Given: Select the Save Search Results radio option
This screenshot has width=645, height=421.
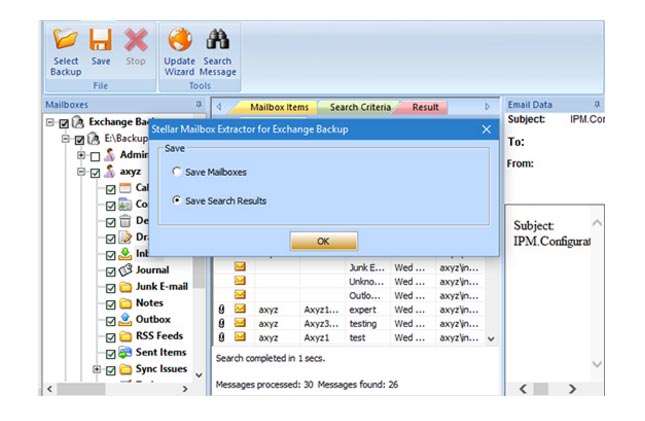Looking at the screenshot, I should tap(177, 200).
